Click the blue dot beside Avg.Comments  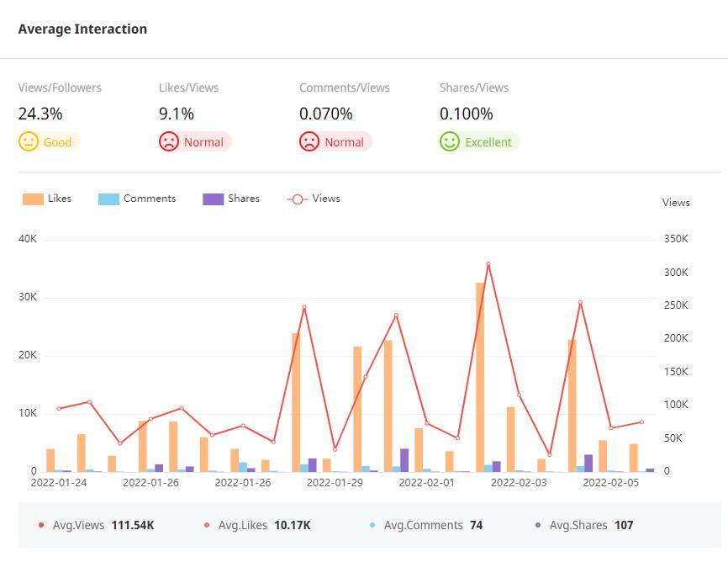[x=372, y=525]
